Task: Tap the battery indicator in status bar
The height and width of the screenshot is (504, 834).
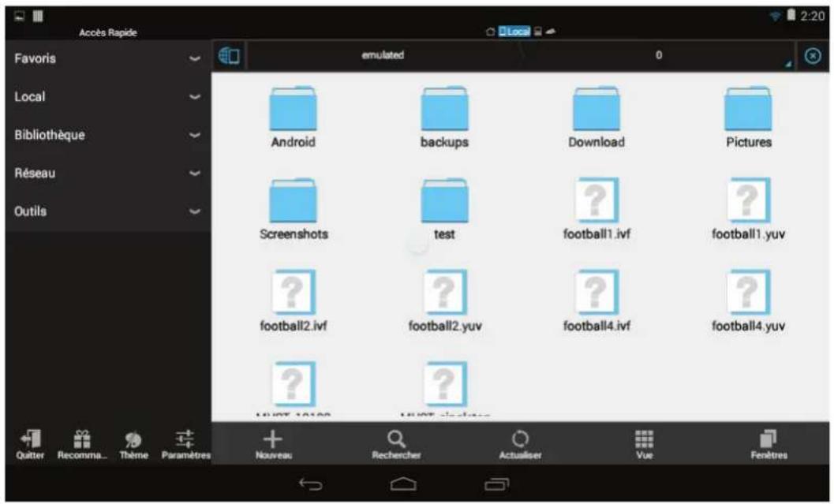Action: click(791, 16)
